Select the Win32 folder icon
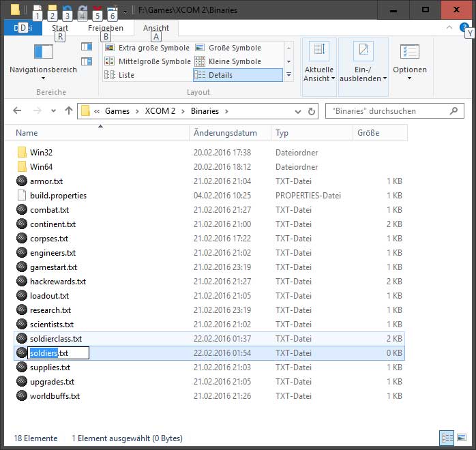 tap(22, 152)
